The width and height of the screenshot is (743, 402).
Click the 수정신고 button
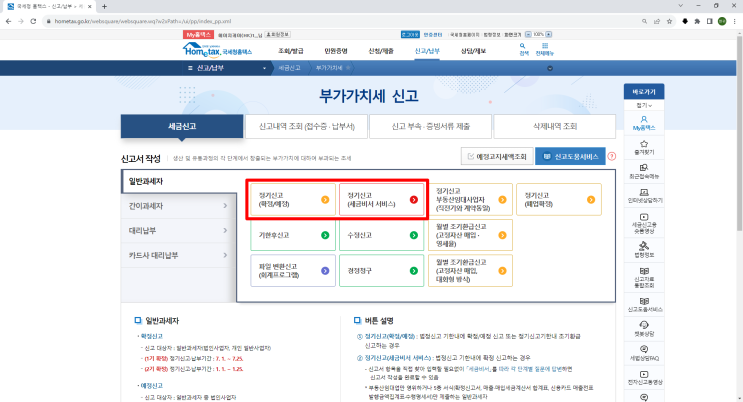click(x=381, y=235)
